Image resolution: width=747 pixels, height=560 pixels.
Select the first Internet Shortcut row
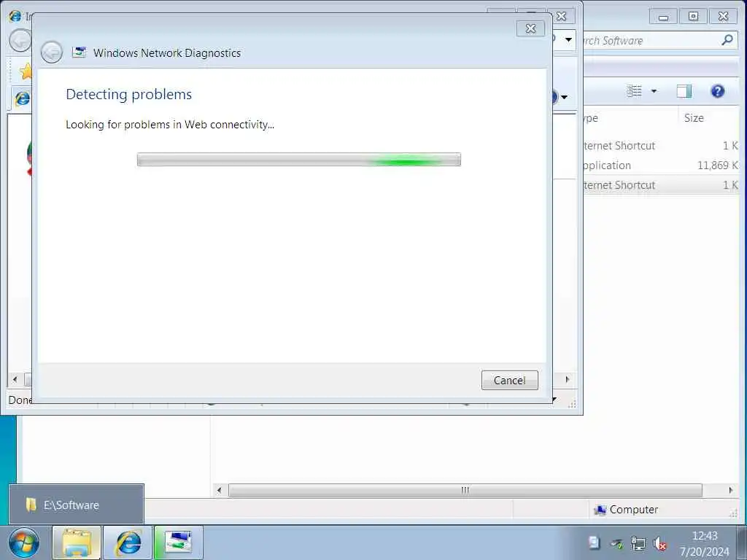pos(661,146)
